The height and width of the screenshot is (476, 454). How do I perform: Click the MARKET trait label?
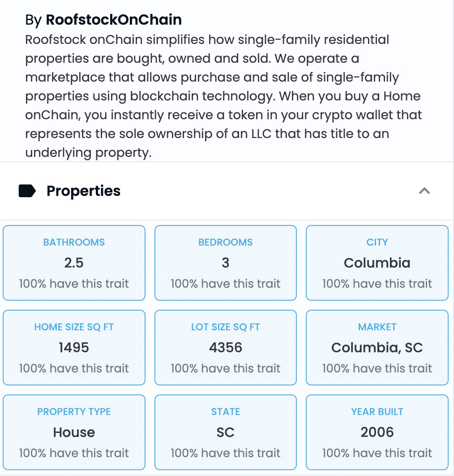[377, 327]
